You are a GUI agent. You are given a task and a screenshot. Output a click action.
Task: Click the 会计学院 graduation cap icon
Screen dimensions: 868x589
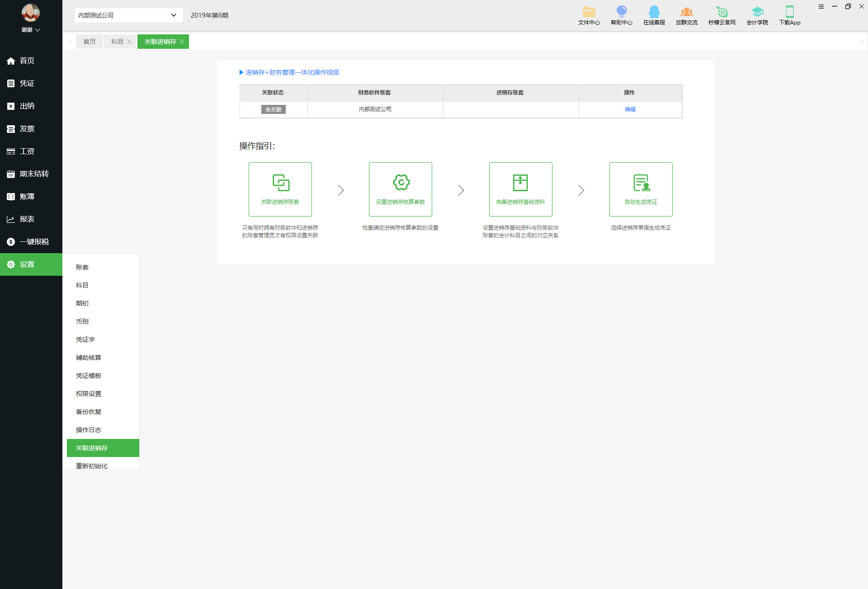(757, 12)
